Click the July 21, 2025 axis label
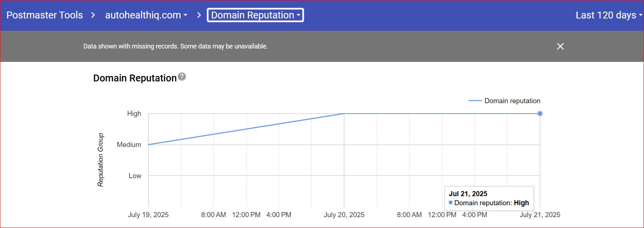This screenshot has width=644, height=228. tap(539, 215)
